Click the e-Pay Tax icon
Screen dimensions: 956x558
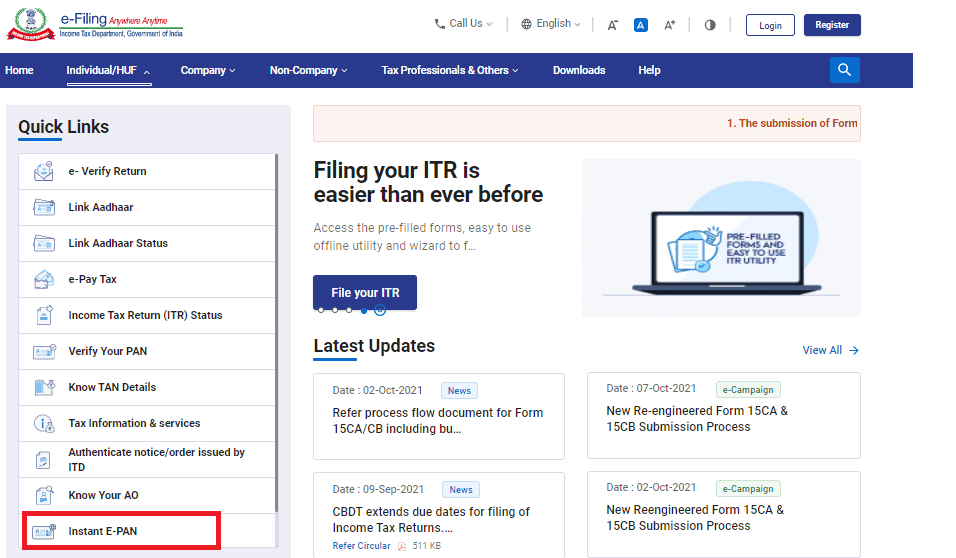click(44, 280)
